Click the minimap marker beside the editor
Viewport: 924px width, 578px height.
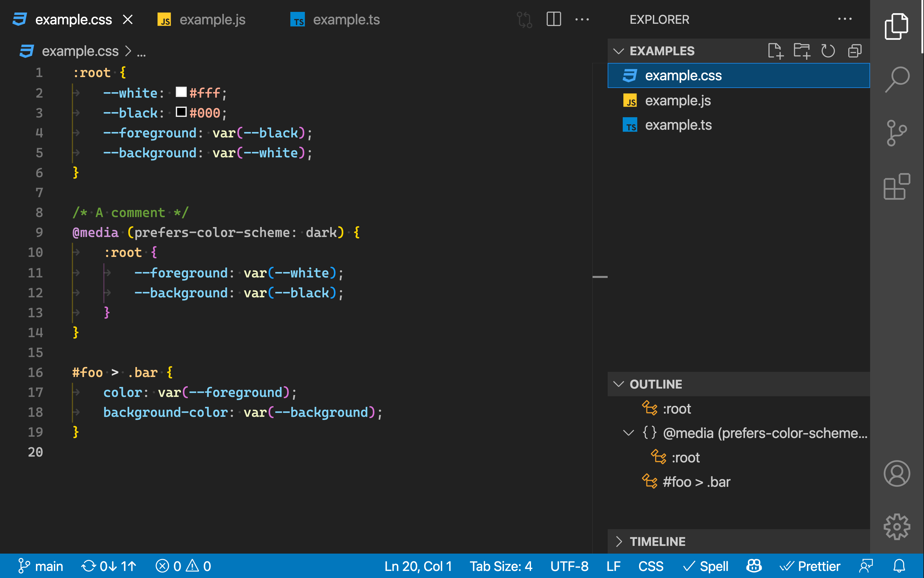600,276
